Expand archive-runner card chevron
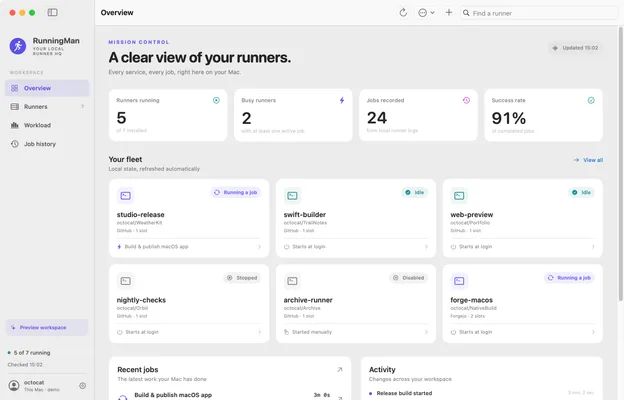 [426, 332]
